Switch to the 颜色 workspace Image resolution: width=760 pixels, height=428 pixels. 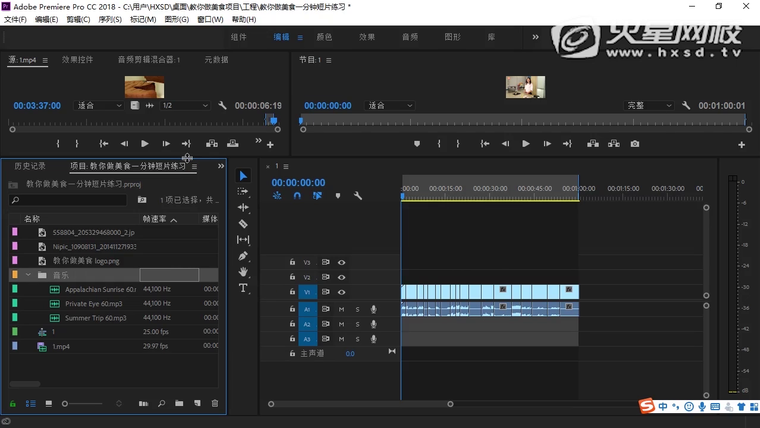coord(324,37)
